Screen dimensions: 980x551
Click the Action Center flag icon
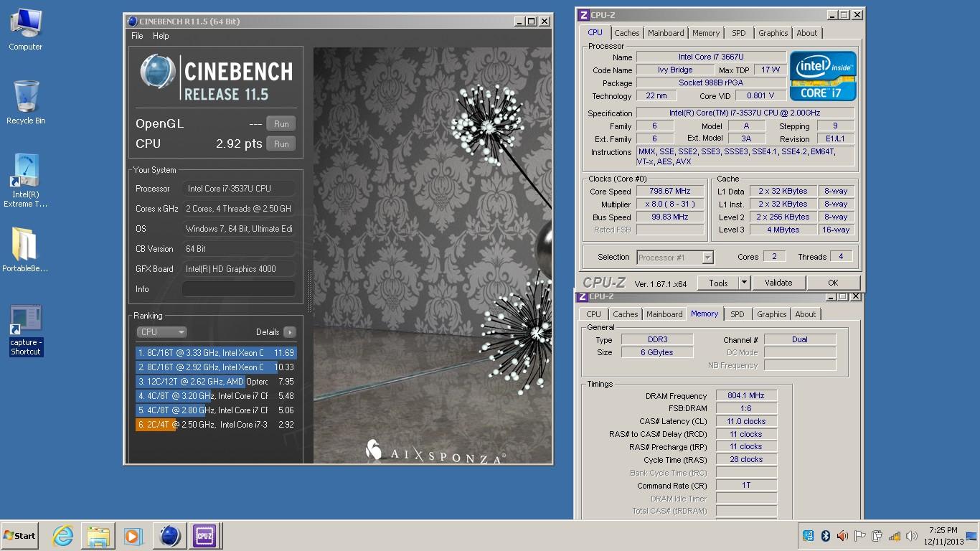click(x=859, y=536)
